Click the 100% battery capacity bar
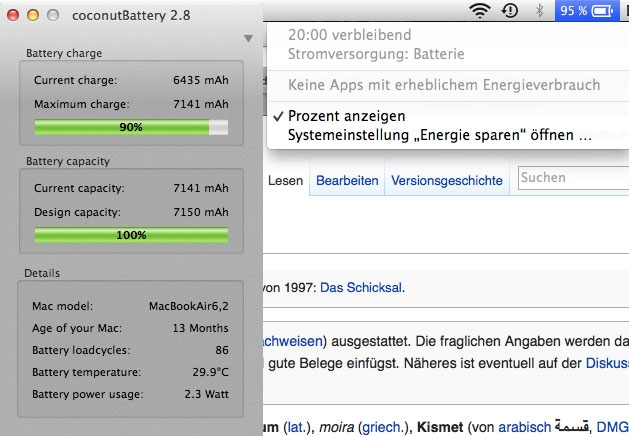The image size is (629, 436). click(131, 235)
